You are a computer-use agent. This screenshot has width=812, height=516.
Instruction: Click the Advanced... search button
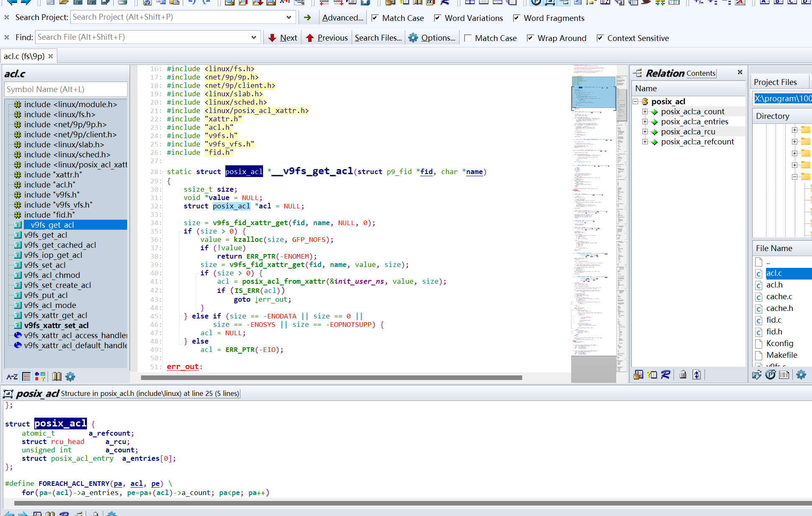(x=342, y=18)
